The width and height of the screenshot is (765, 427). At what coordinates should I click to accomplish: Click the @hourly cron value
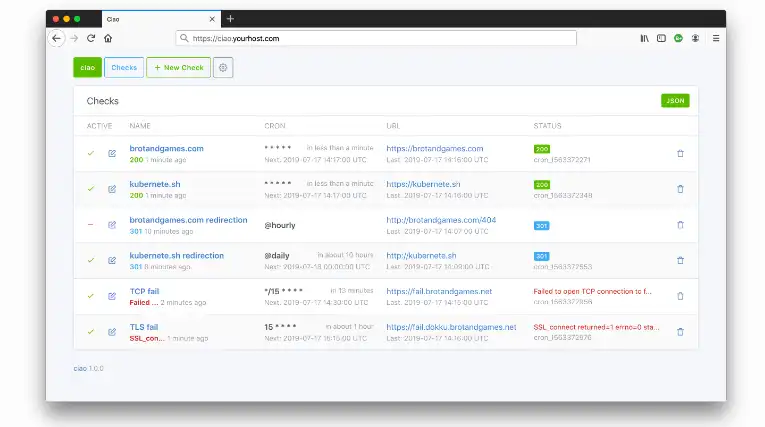[x=280, y=225]
